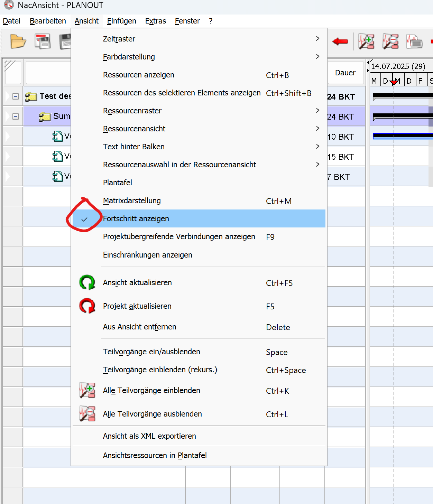Expand the Zeitraster submenu arrow
433x504 pixels.
[317, 38]
